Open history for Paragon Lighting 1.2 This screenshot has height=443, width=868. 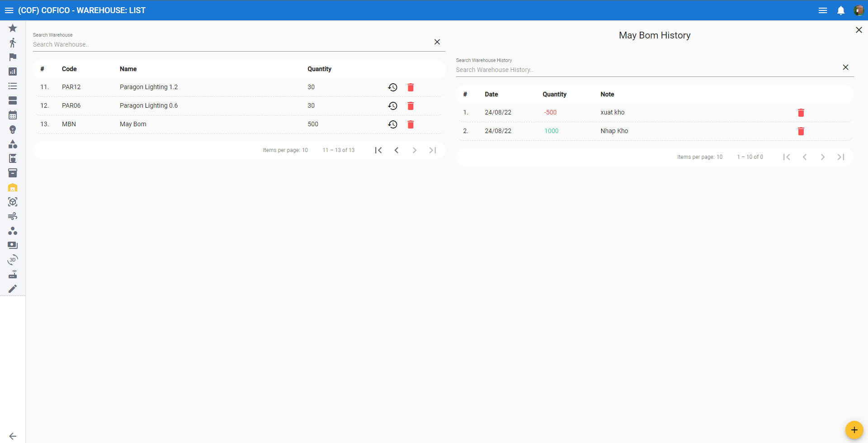(x=392, y=87)
